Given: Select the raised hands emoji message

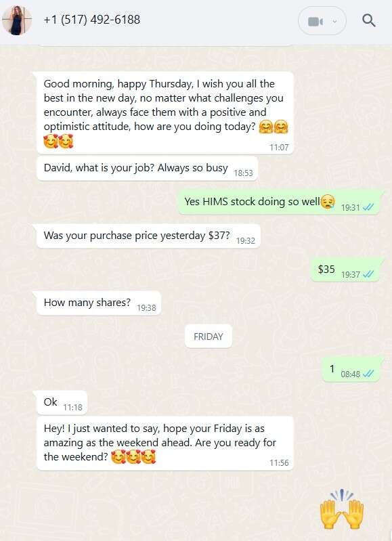Looking at the screenshot, I should coord(342,509).
